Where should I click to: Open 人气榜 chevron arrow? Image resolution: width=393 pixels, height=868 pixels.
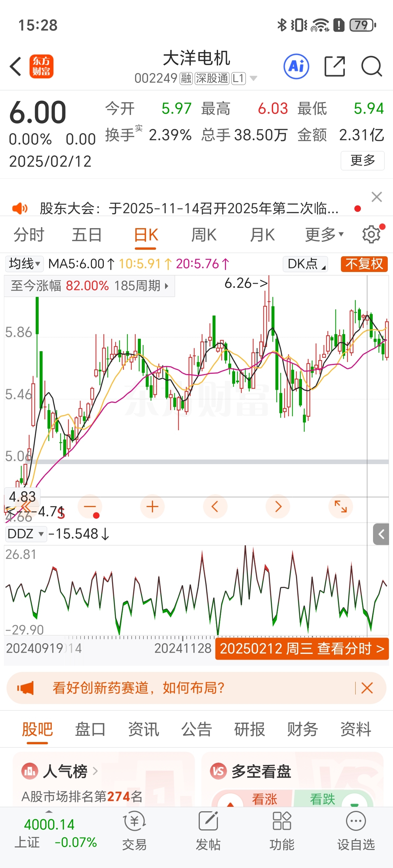(x=95, y=771)
